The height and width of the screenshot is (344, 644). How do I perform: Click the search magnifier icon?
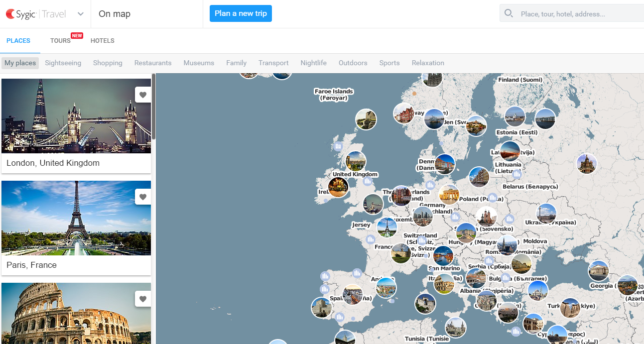[x=509, y=13]
